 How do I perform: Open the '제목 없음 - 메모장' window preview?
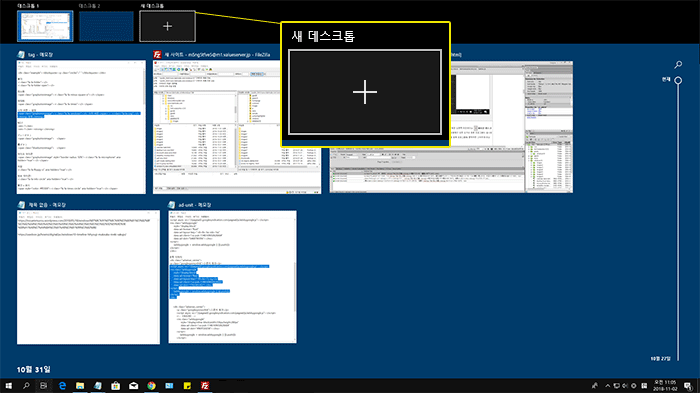coord(88,277)
